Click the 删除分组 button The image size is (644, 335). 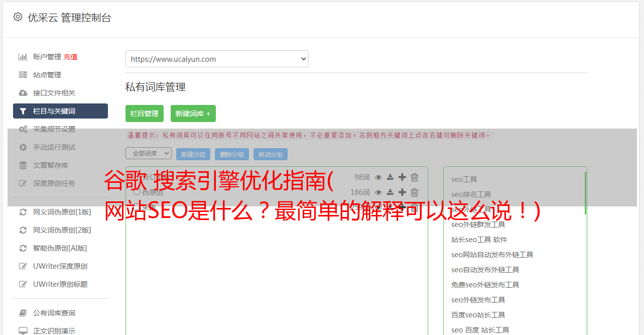tap(232, 154)
